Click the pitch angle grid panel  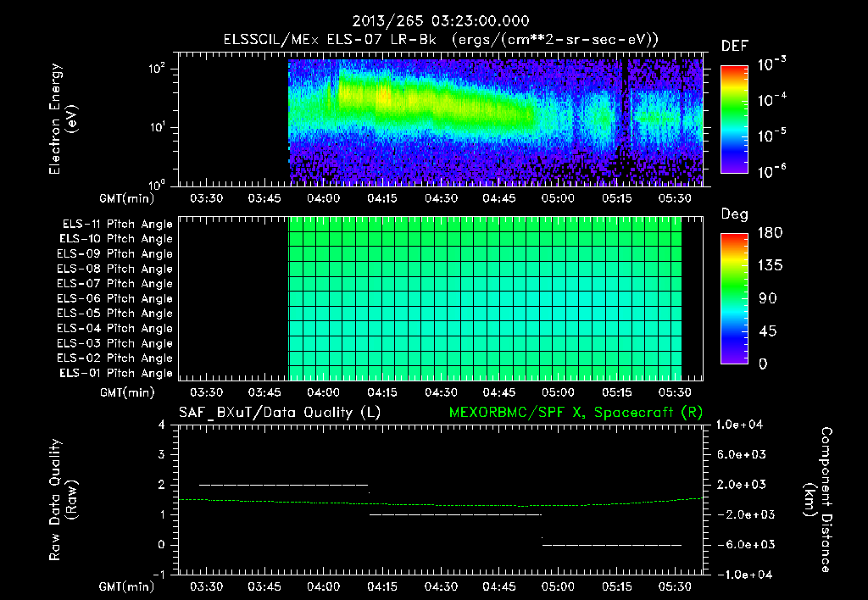point(441,298)
